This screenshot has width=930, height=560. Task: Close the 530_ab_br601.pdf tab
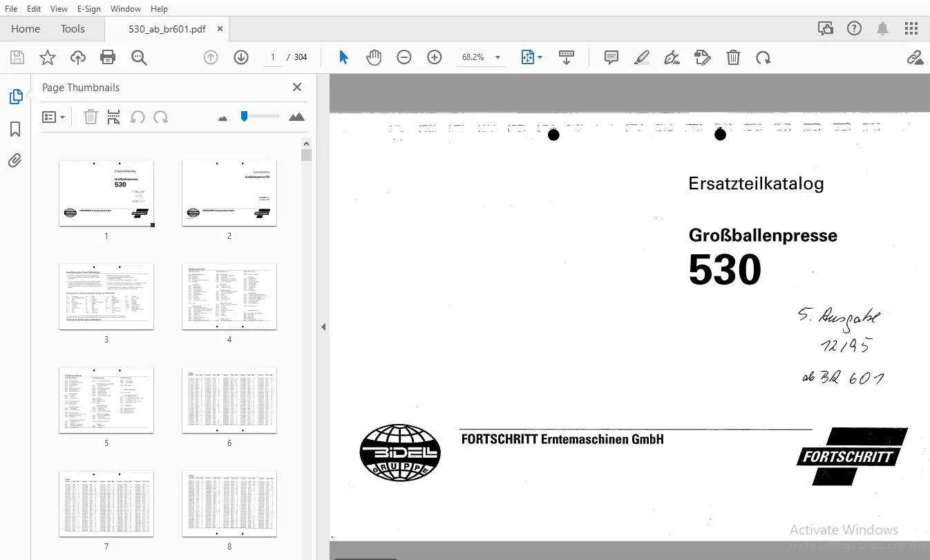[x=220, y=29]
